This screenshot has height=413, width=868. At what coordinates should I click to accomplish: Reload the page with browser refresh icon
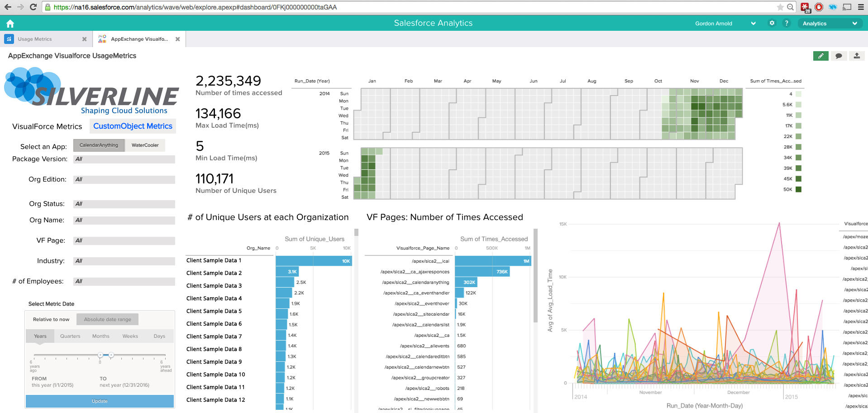coord(33,7)
